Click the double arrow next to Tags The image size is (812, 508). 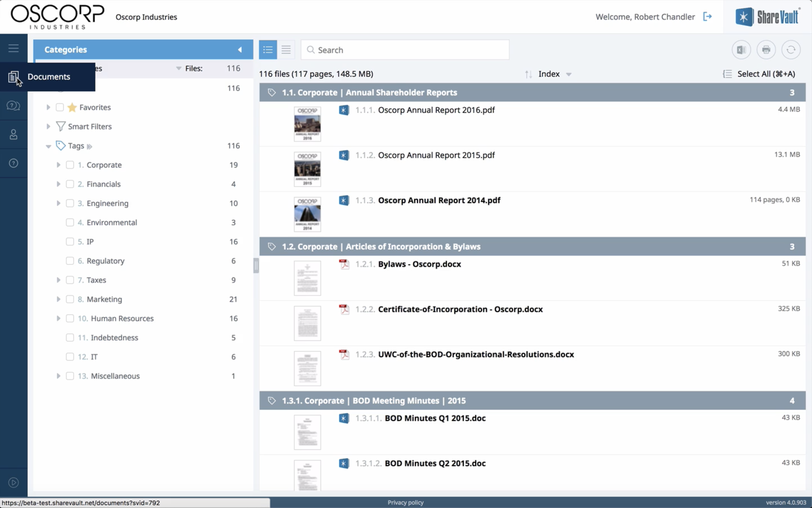pyautogui.click(x=89, y=146)
